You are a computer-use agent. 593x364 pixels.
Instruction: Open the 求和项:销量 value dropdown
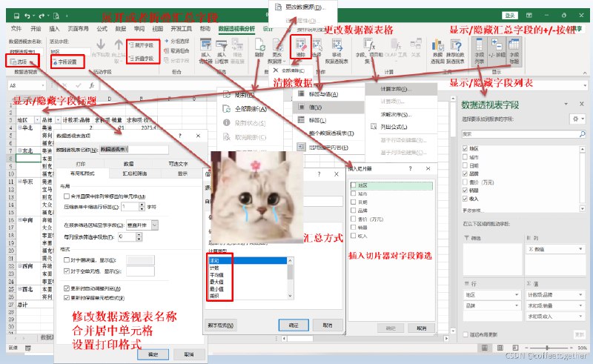click(x=580, y=305)
